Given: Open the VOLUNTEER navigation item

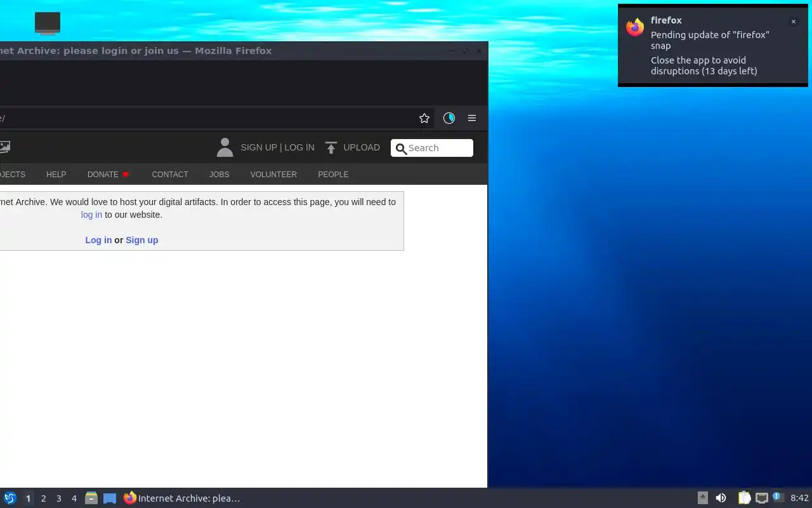Looking at the screenshot, I should [273, 175].
